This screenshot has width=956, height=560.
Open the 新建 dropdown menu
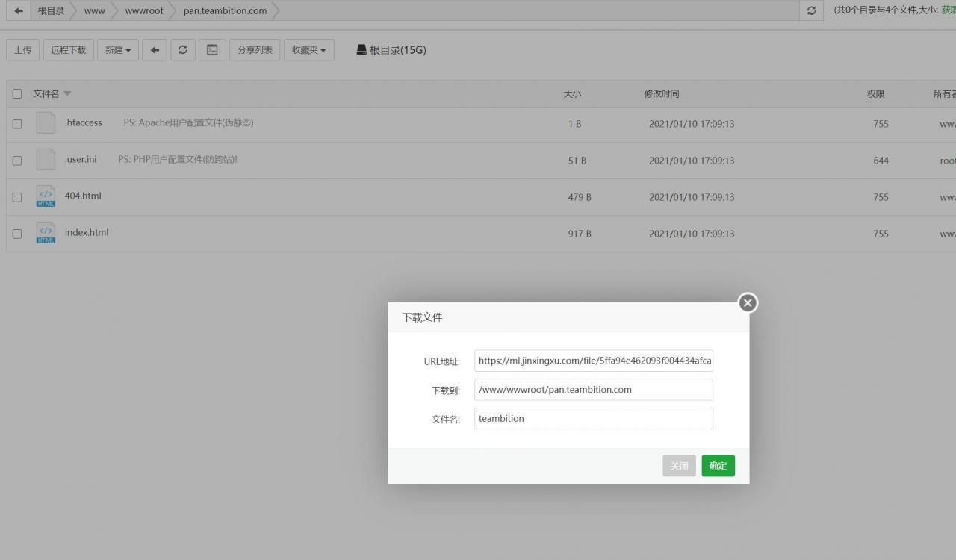[x=117, y=49]
